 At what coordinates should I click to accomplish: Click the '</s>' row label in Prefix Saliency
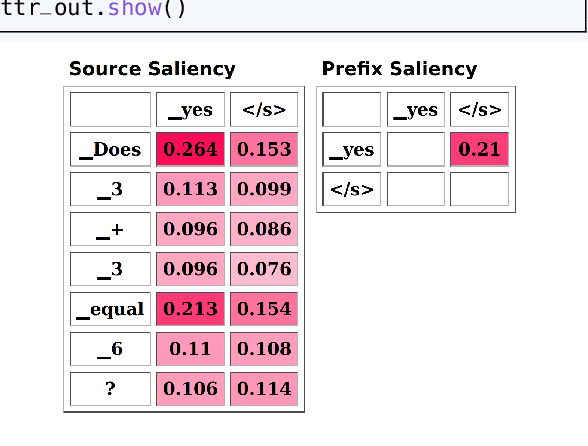[x=352, y=189]
